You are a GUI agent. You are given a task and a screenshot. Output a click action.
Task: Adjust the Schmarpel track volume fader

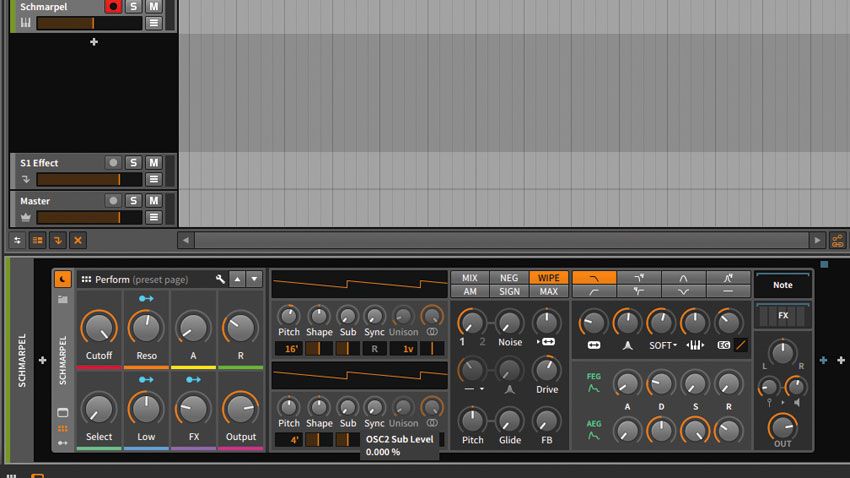(x=89, y=23)
